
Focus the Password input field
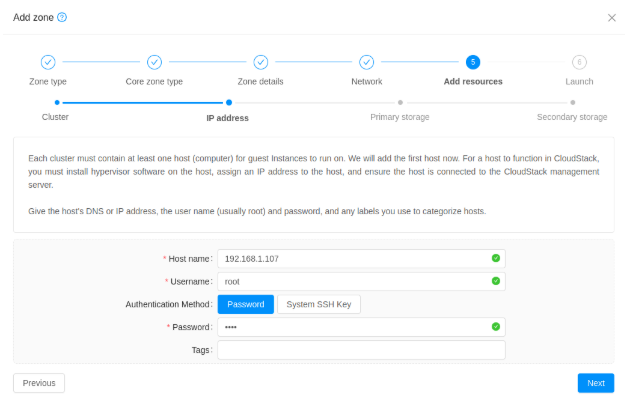coord(361,327)
